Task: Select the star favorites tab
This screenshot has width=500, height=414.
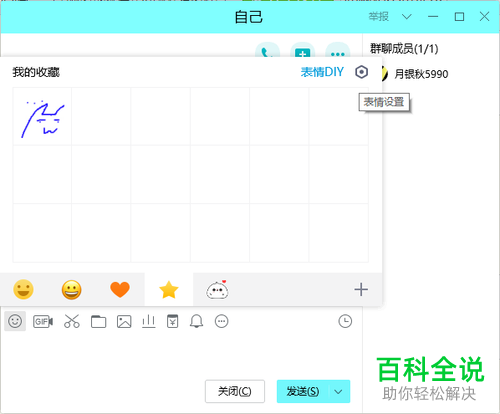Action: [x=169, y=289]
